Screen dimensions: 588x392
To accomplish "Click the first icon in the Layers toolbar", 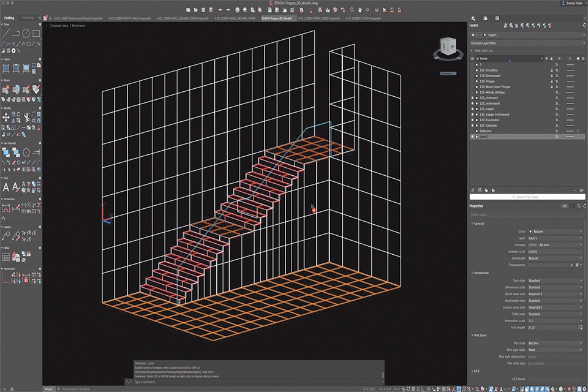I will [x=505, y=26].
